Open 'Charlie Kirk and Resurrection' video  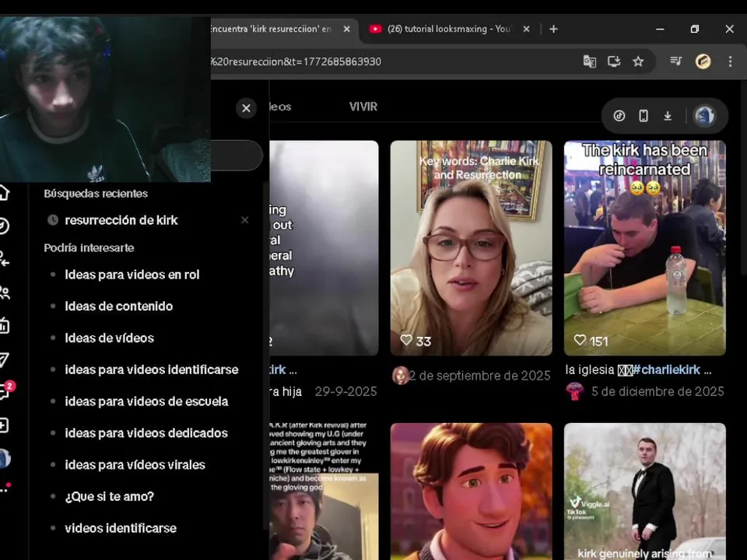[x=472, y=247]
